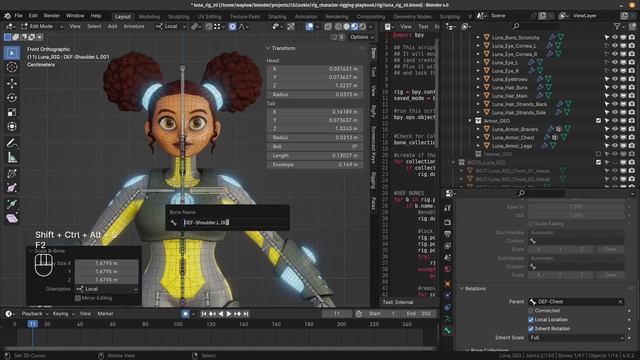This screenshot has height=360, width=640.
Task: Click the Blender logo menu icon
Action: click(7, 16)
